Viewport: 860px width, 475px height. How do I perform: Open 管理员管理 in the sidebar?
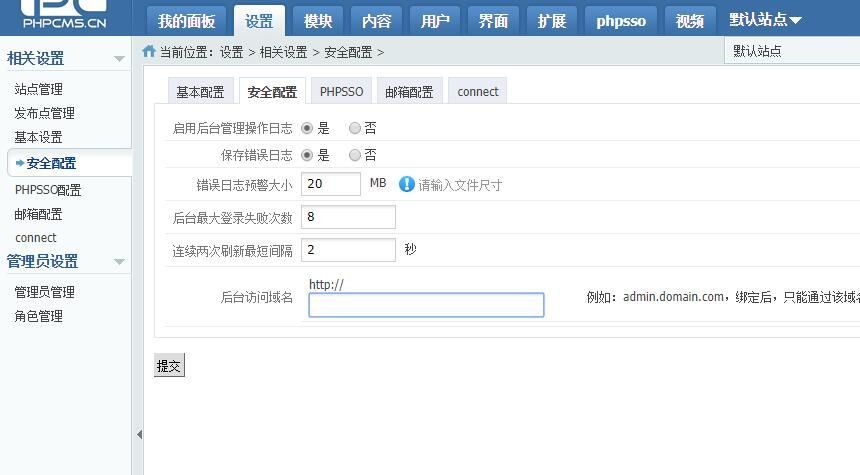coord(44,292)
